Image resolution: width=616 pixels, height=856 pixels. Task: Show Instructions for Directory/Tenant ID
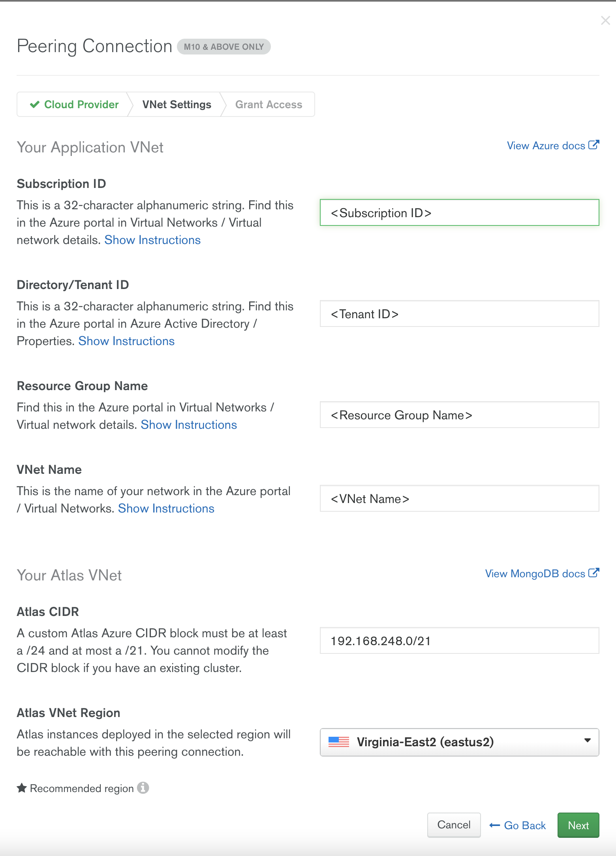(x=126, y=341)
